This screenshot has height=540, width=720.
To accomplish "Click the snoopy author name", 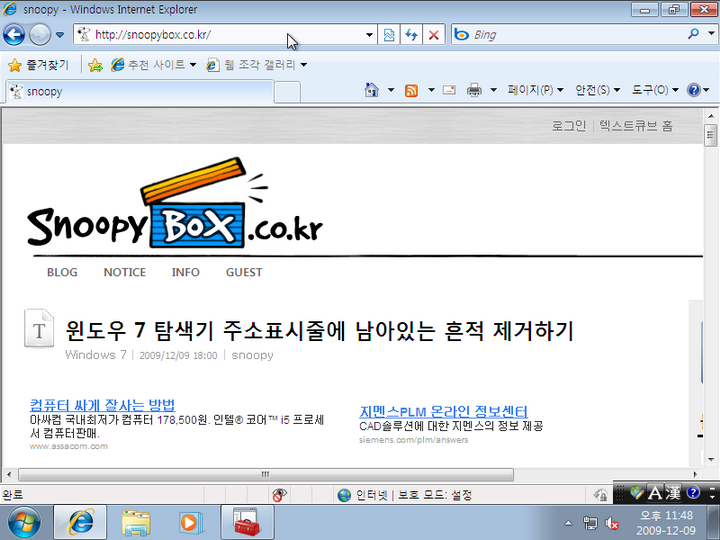I will [252, 355].
